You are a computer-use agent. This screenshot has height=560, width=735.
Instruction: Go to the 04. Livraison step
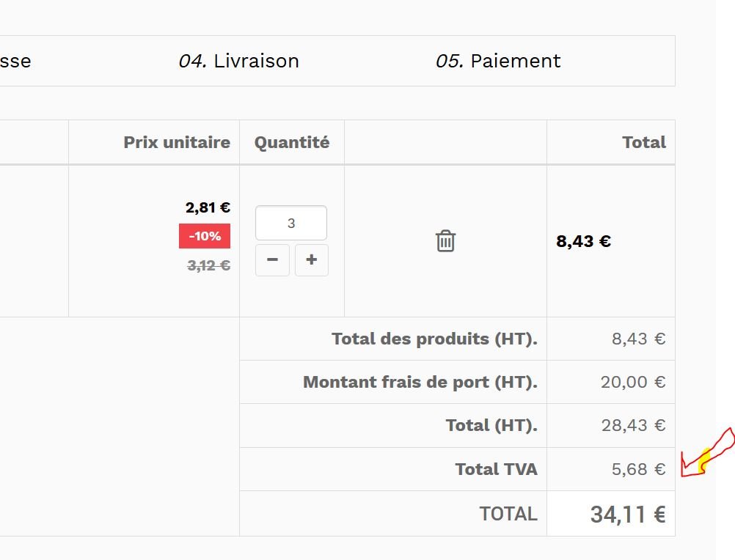tap(239, 61)
